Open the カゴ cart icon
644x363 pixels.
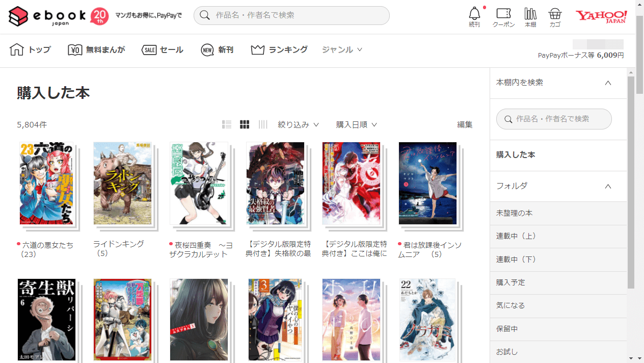[555, 17]
